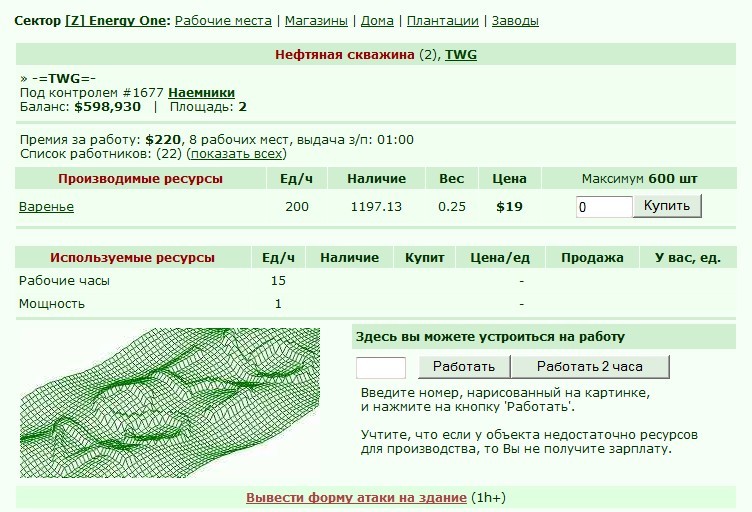
Task: Click the work bonus $220 value
Action: coord(163,140)
